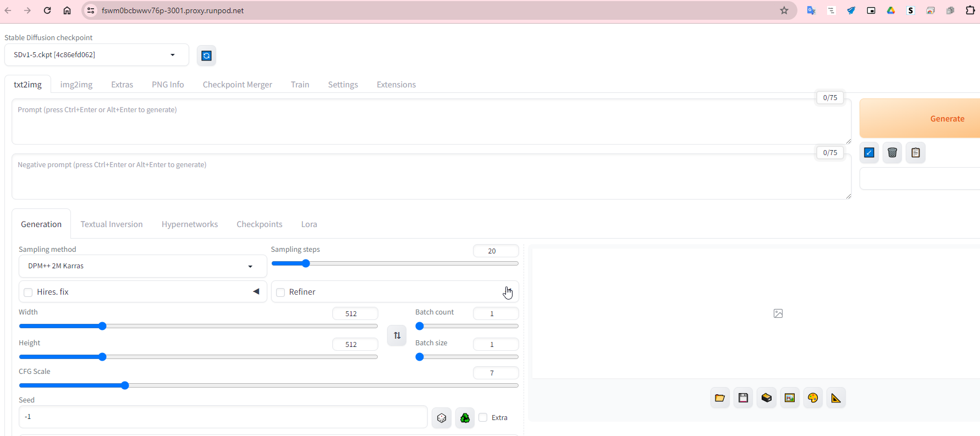Adjust the Batch count slider
Viewport: 980px width, 436px height.
(467, 327)
